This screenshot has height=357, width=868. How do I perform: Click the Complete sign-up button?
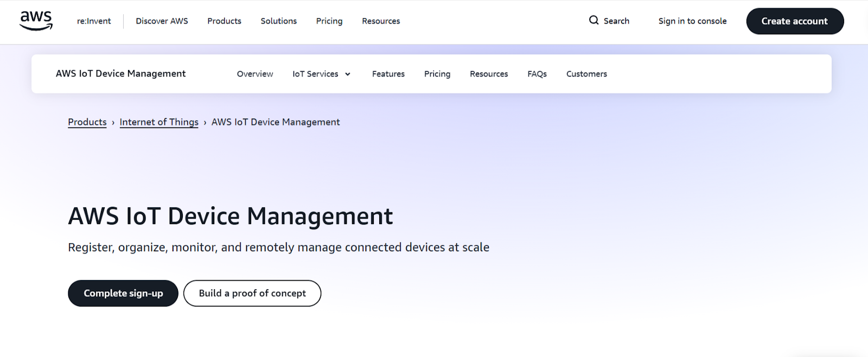(x=123, y=294)
